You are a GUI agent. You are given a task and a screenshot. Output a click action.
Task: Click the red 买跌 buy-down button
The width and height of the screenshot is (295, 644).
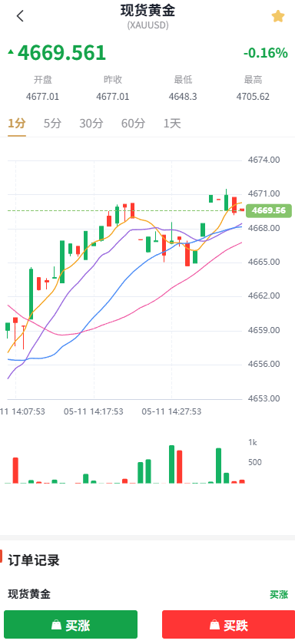coord(228,624)
